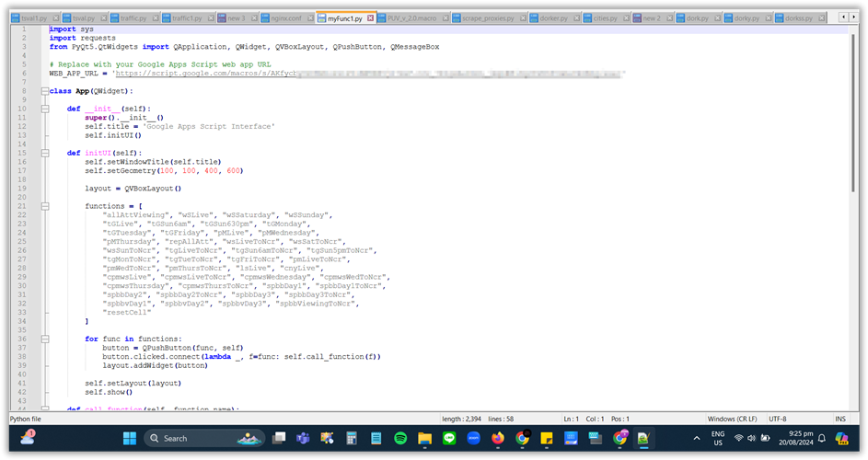Collapse the __init__ function fold marker
The height and width of the screenshot is (460, 868).
tap(45, 109)
